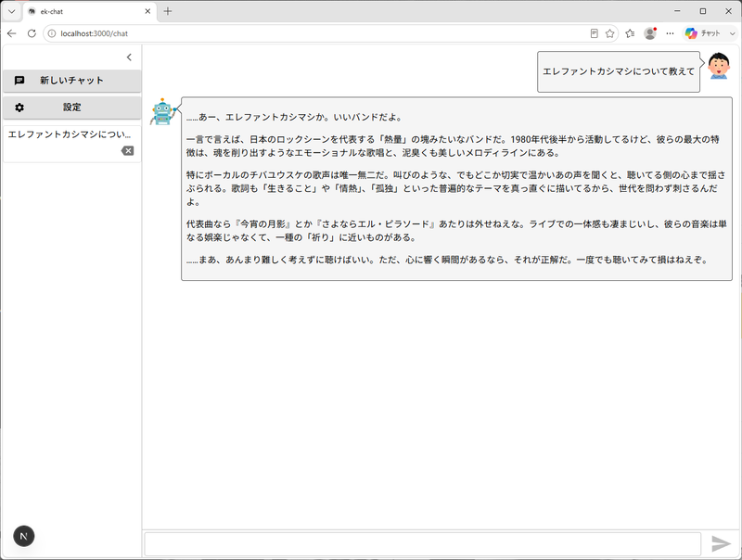Minimize the browser window
Viewport: 742px width, 560px height.
677,11
